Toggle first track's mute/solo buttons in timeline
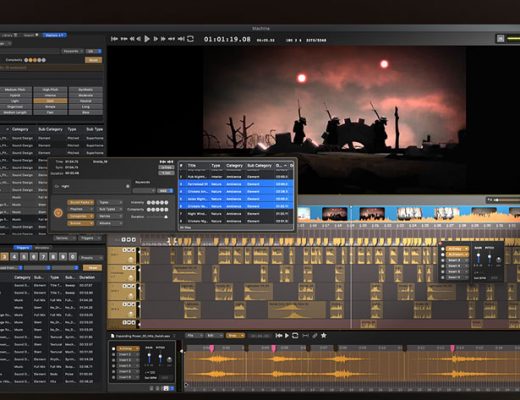This screenshot has height=400, width=520. 129,250
